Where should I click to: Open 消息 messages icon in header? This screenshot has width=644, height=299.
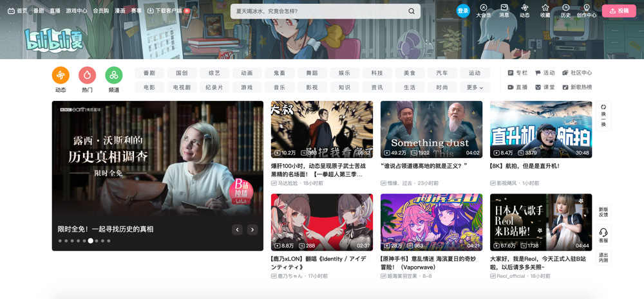[504, 10]
